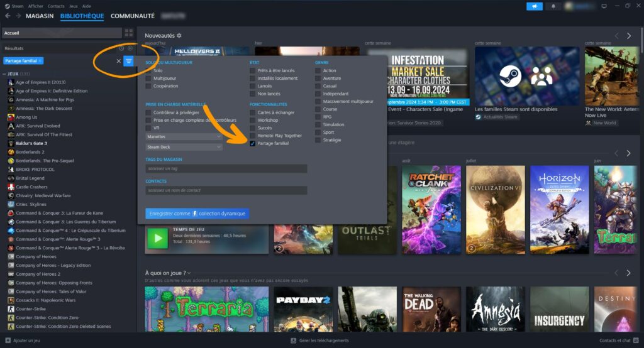The image size is (644, 348).
Task: Click the Actualités Steam label
Action: pos(500,117)
